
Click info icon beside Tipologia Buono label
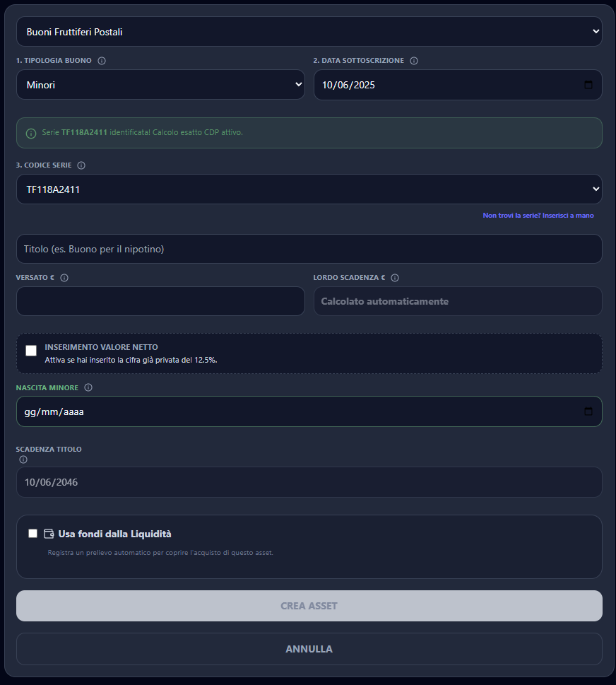(x=102, y=61)
